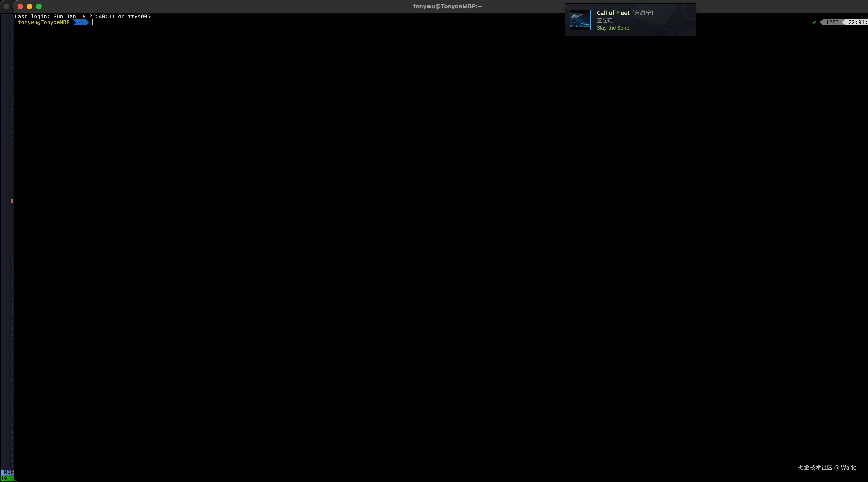
Task: Minimize terminal with the yellow button
Action: pyautogui.click(x=30, y=6)
